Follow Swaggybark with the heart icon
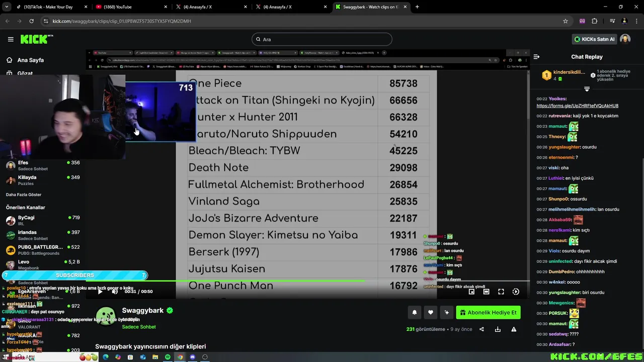This screenshot has width=644, height=362. (x=431, y=312)
